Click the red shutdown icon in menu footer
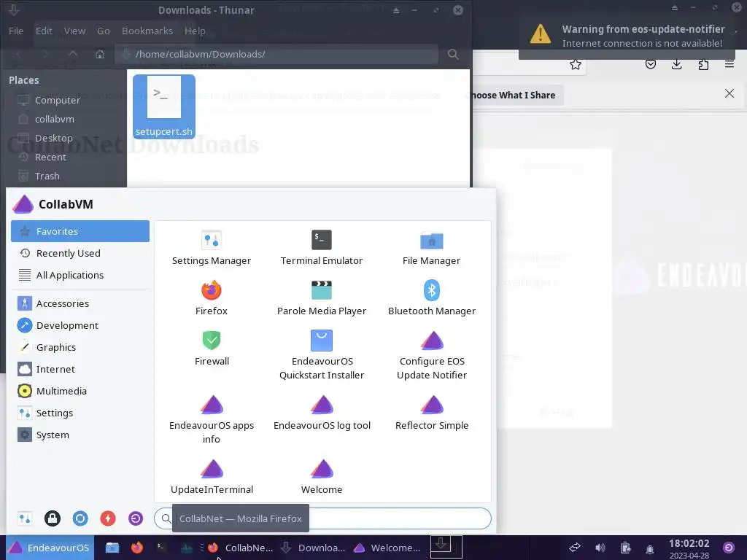Screen dimensions: 747x560 coord(108,518)
